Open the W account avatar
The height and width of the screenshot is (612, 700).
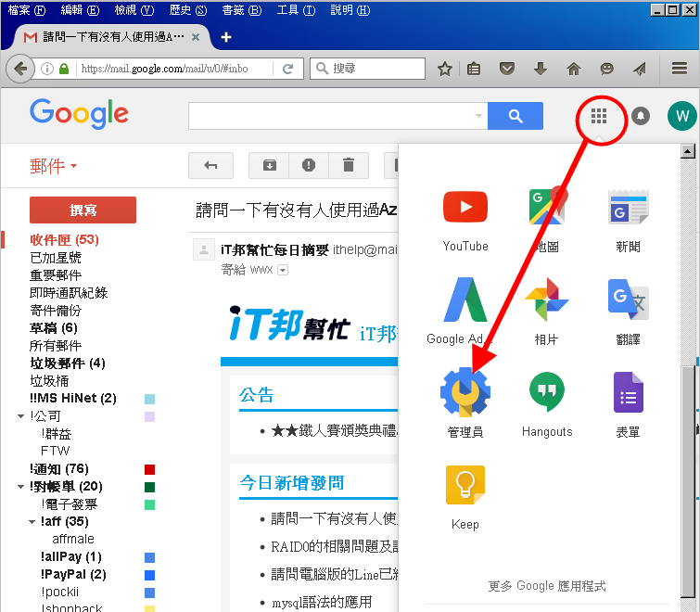pyautogui.click(x=681, y=116)
